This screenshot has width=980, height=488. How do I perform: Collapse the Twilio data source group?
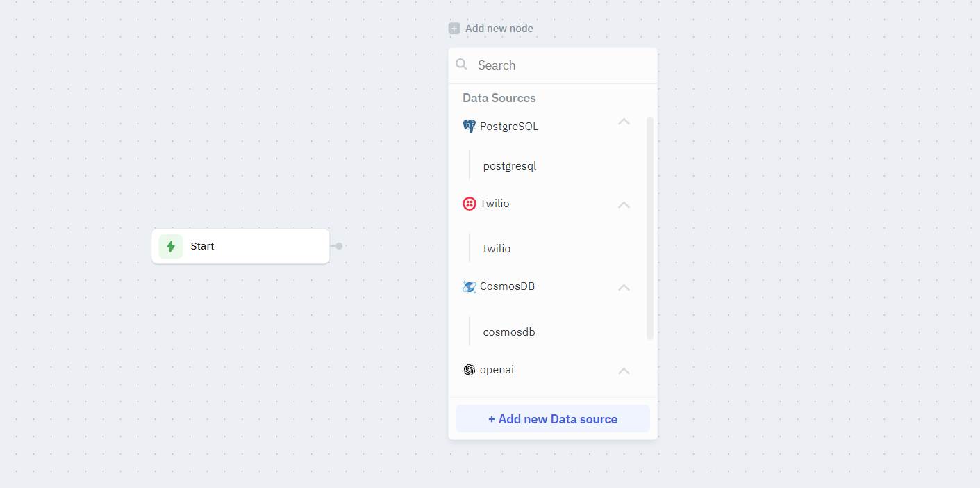tap(624, 204)
